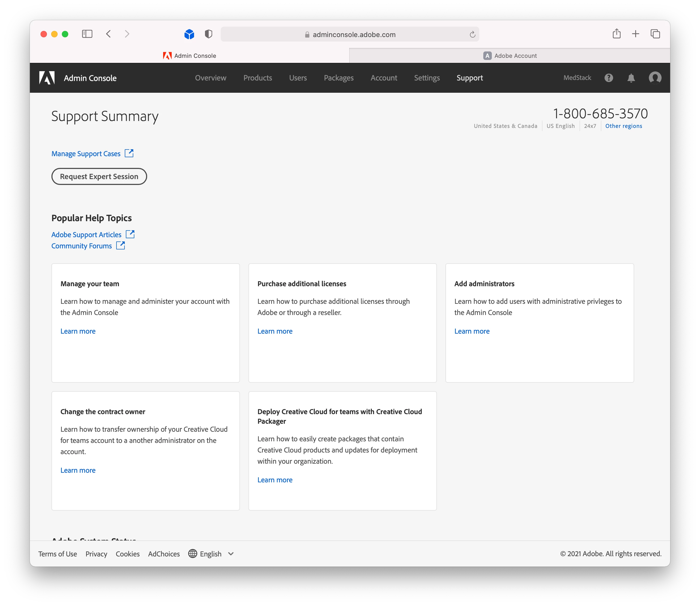Click the Safari share icon

tap(616, 34)
